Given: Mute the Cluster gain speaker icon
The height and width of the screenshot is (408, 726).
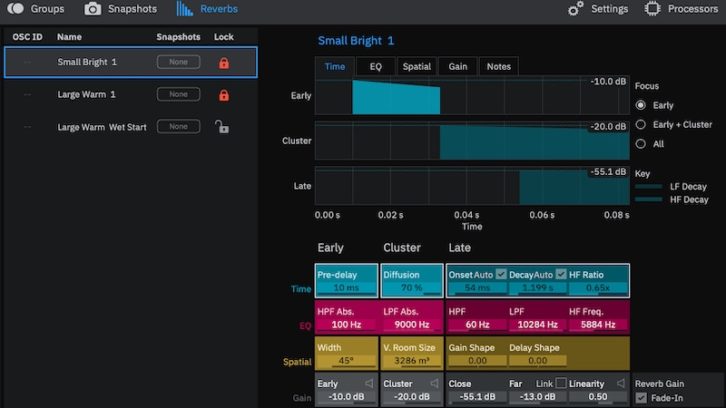Looking at the screenshot, I should pos(434,383).
